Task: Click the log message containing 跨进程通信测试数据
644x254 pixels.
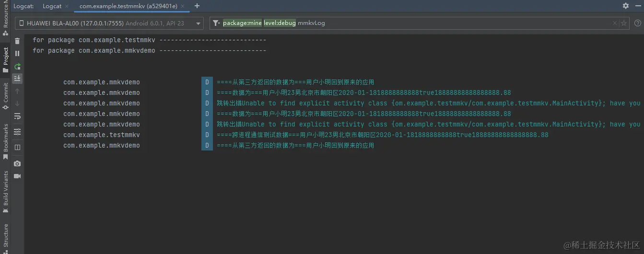Action: click(x=383, y=135)
